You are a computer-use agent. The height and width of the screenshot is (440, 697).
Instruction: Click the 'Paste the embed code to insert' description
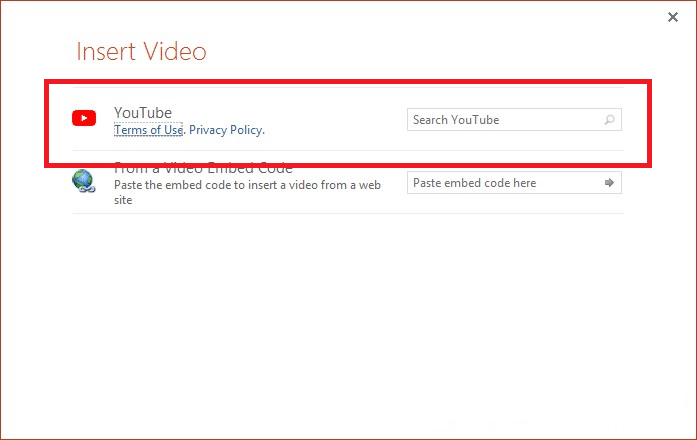point(247,192)
